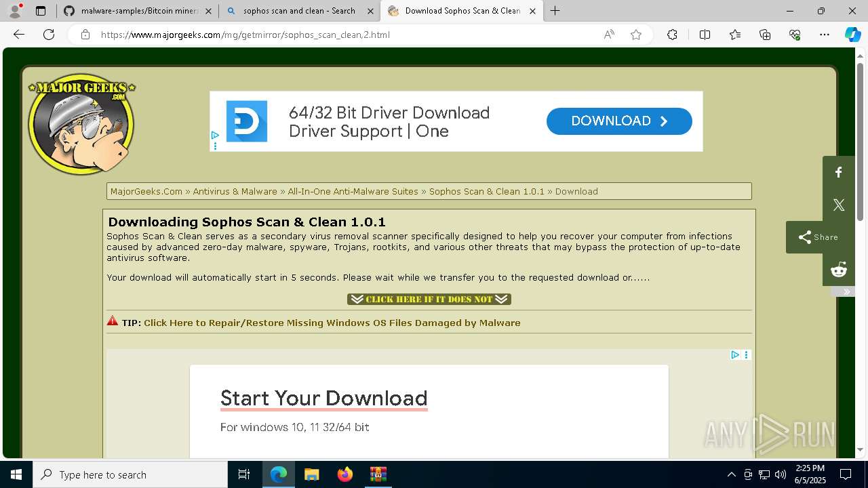Share page on Reddit
The width and height of the screenshot is (868, 488).
[839, 270]
